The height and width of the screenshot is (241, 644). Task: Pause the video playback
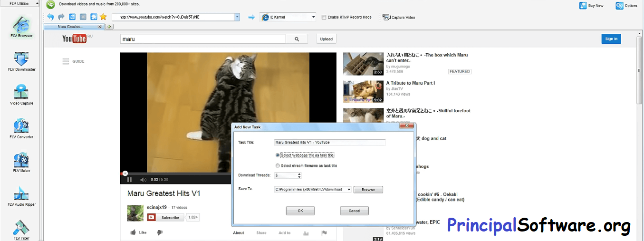[x=129, y=180]
